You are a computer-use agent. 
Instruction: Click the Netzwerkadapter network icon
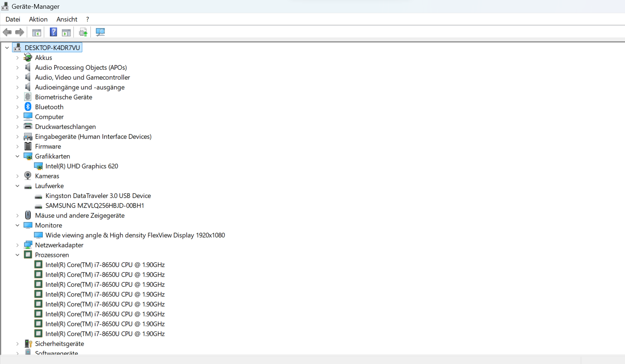(x=28, y=245)
